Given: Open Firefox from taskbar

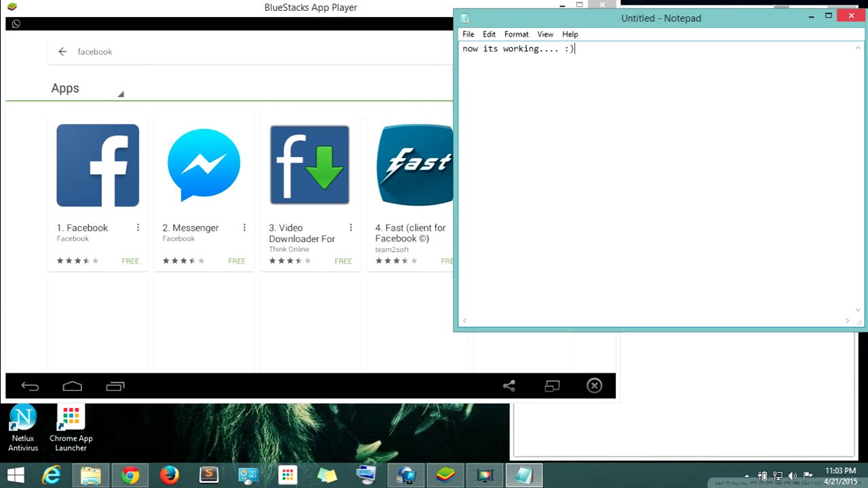Looking at the screenshot, I should tap(170, 476).
